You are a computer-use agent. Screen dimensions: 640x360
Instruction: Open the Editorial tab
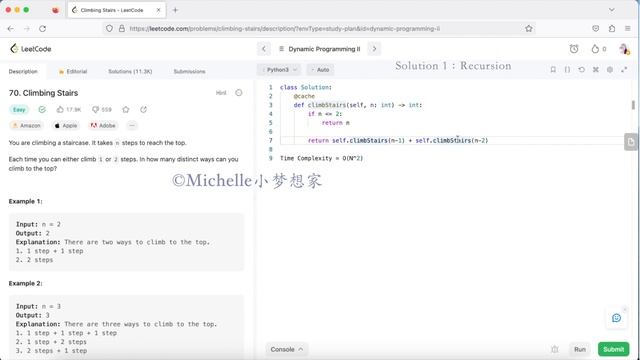click(x=73, y=71)
